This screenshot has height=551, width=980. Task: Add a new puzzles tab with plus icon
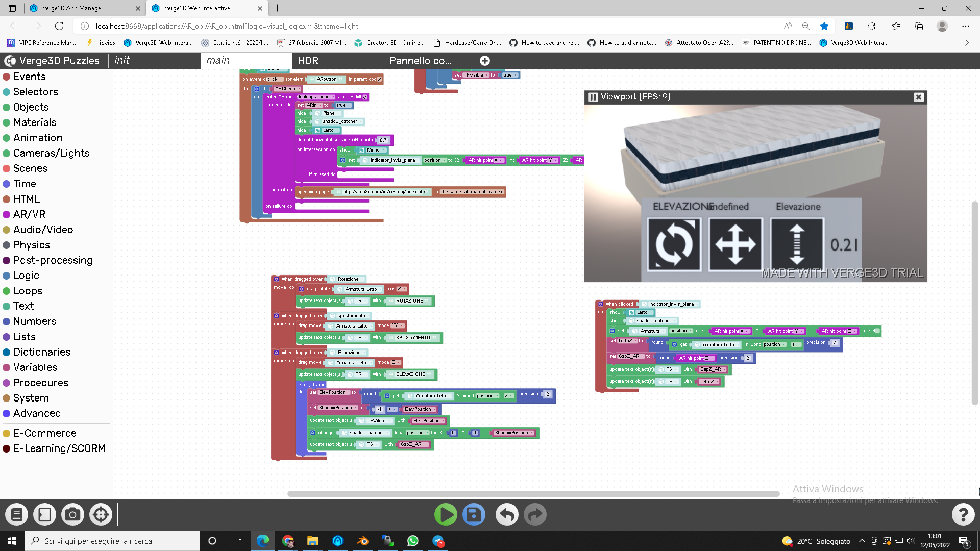485,61
